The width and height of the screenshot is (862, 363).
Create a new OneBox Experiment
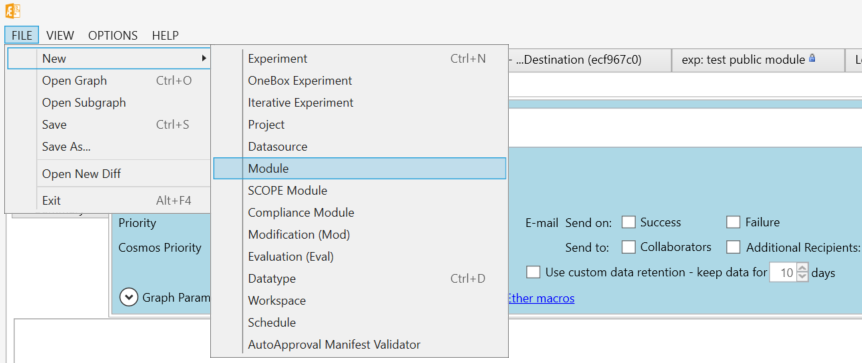(x=360, y=80)
